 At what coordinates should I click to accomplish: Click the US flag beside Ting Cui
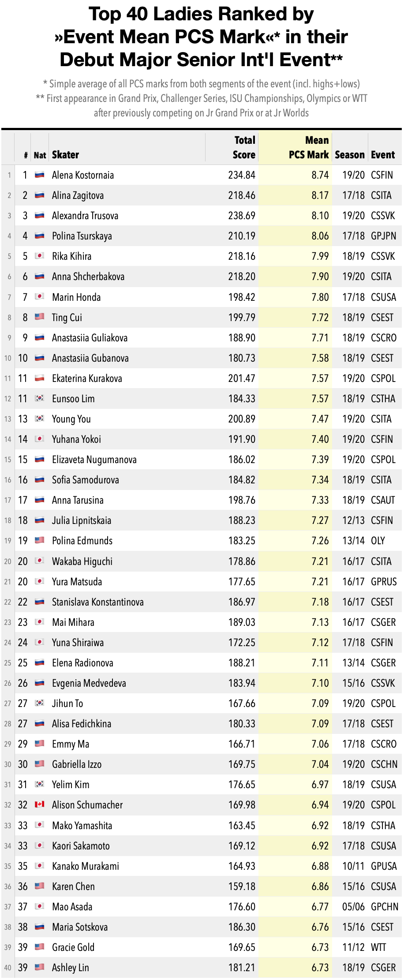click(40, 317)
